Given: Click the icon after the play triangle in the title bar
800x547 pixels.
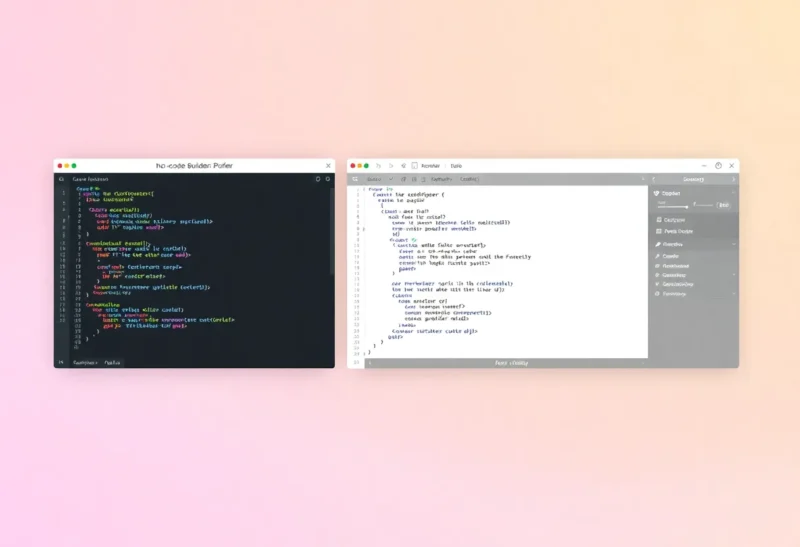Looking at the screenshot, I should click(403, 166).
